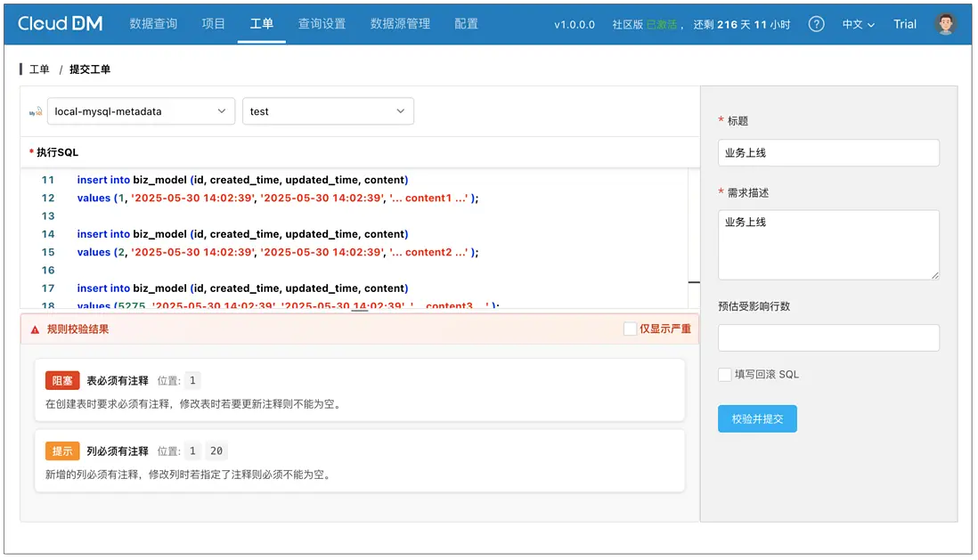Viewport: 978px width, 560px height.
Task: Click the 列必须有注释 rule title
Action: [118, 450]
